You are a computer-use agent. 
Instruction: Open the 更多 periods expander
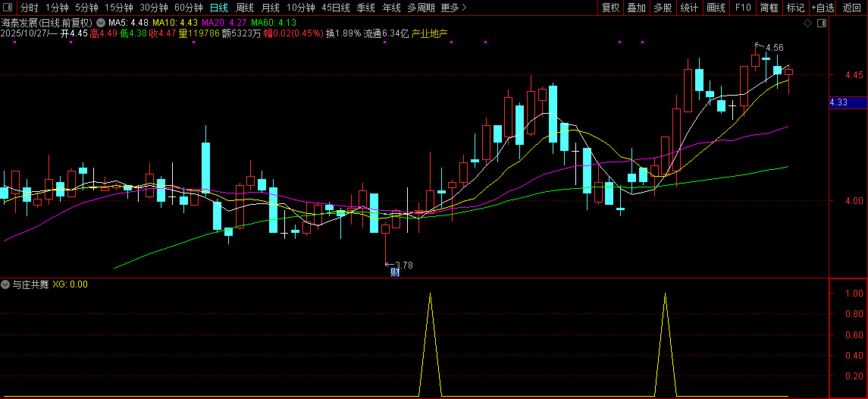tap(453, 8)
